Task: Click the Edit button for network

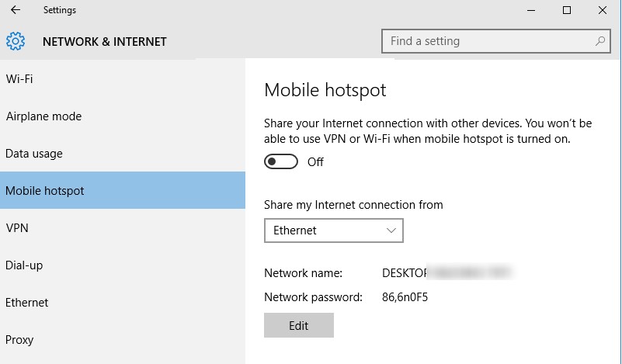Action: (299, 326)
